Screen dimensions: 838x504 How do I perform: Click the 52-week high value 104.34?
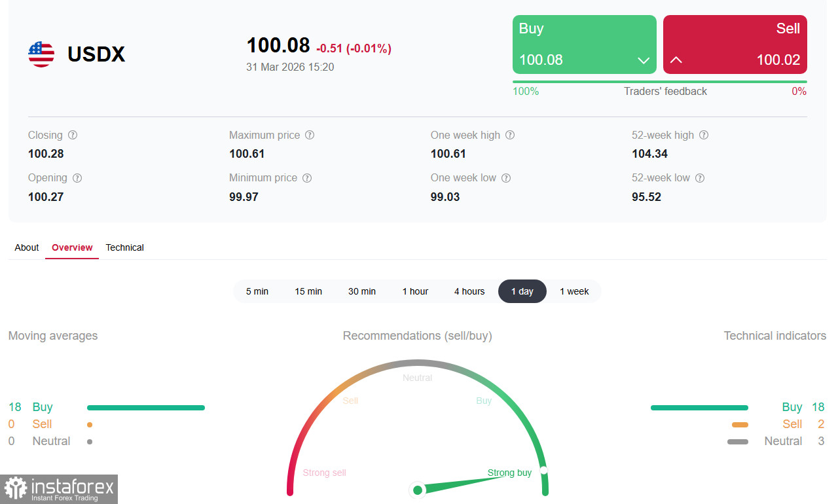(649, 154)
